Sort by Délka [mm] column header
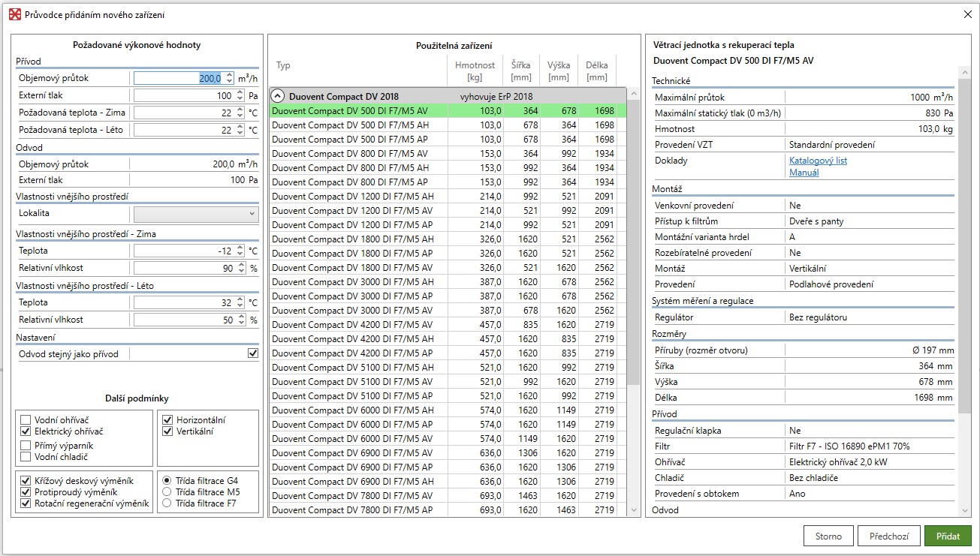The image size is (980, 556). pyautogui.click(x=597, y=71)
